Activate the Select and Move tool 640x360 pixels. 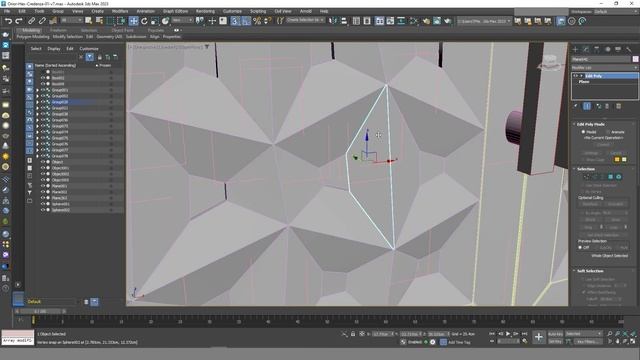coord(133,21)
